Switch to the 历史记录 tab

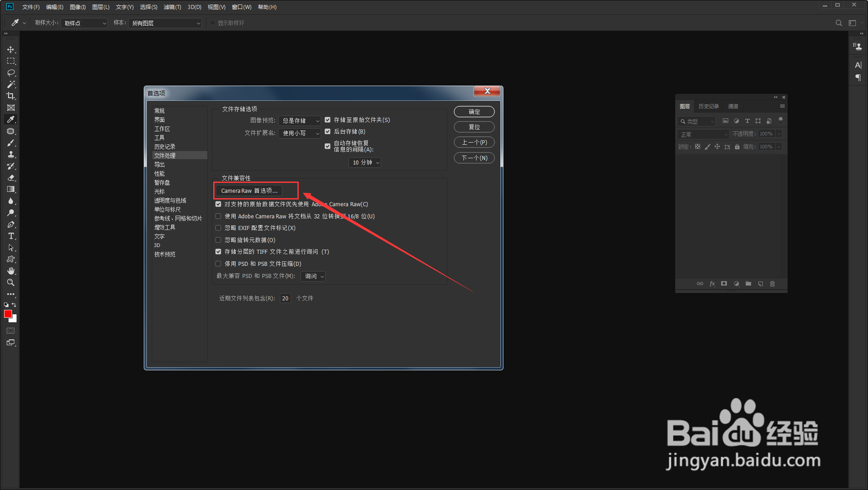(709, 106)
